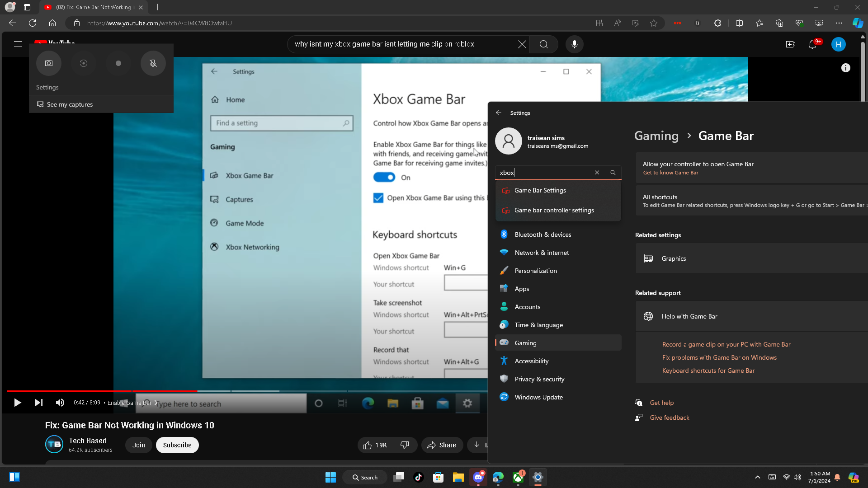
Task: Clear the YouTube search query
Action: 522,44
